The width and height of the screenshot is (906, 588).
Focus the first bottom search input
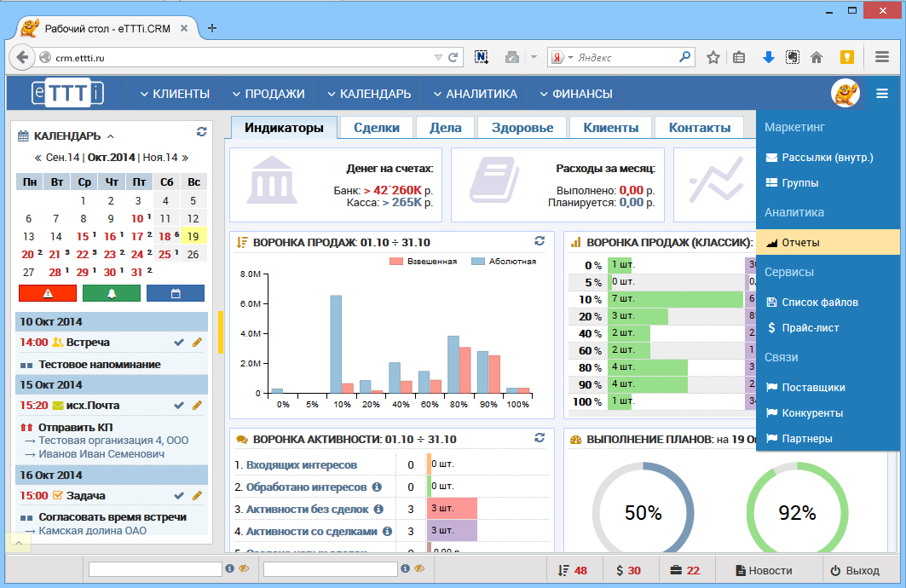coord(155,569)
